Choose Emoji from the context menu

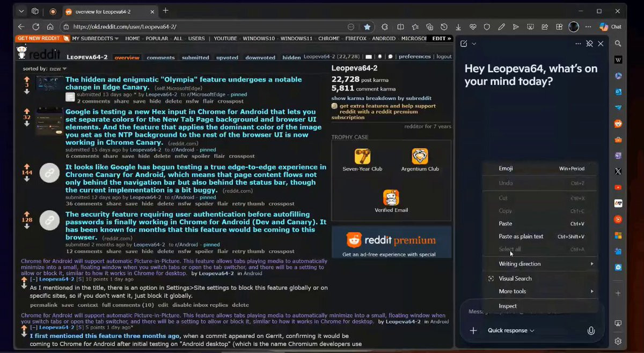(x=540, y=168)
